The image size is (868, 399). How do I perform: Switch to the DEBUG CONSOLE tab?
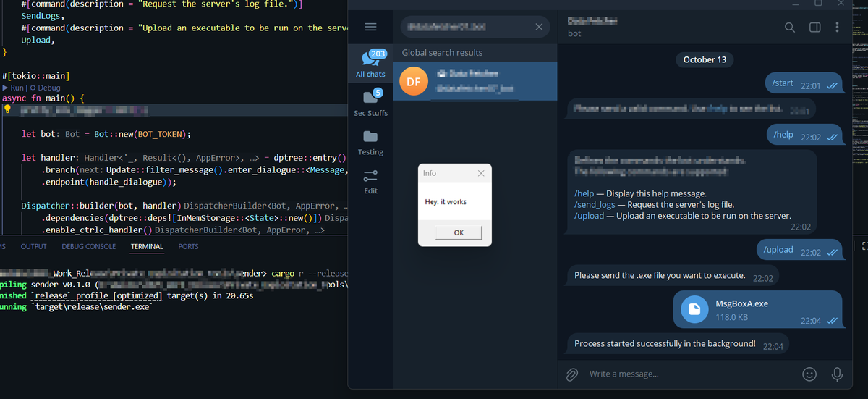click(89, 247)
